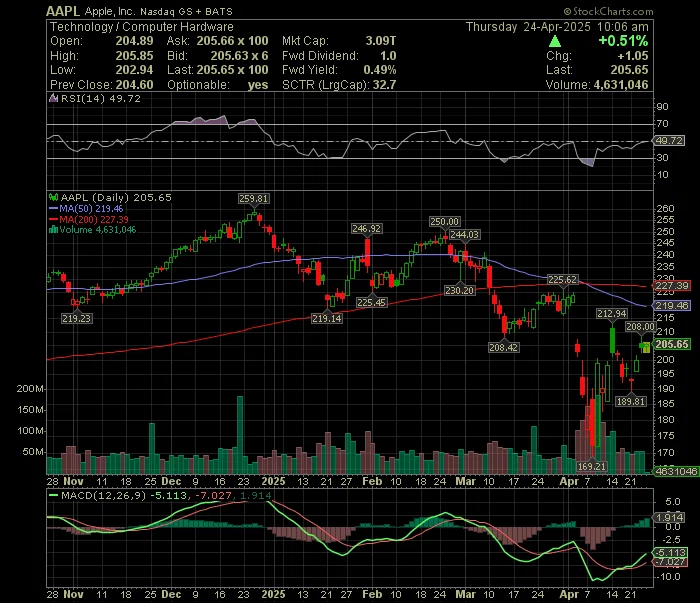
Task: Select the 'Technology / Computer Hardware' sector text
Action: click(142, 27)
